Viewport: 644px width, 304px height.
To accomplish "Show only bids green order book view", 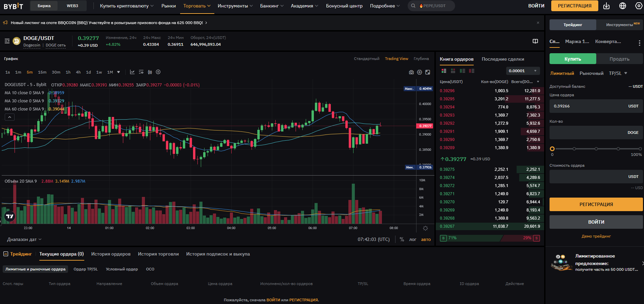I will click(463, 71).
